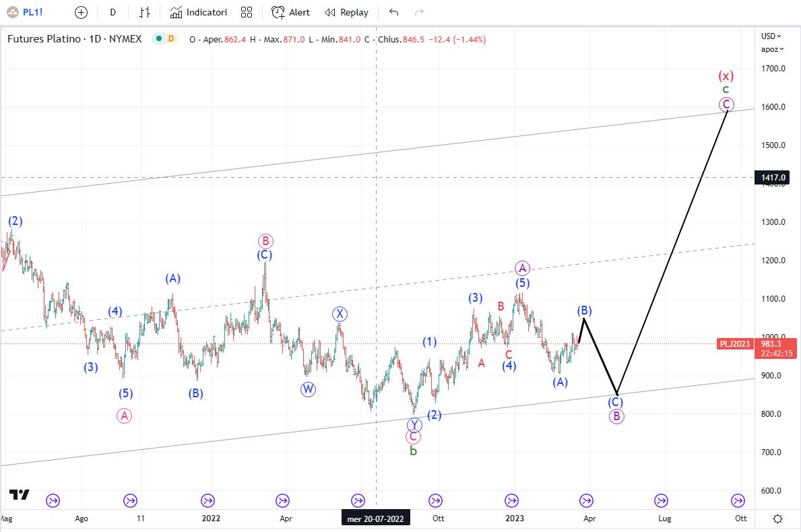This screenshot has height=532, width=801.
Task: Click the event icon above the 2023 label
Action: point(511,501)
